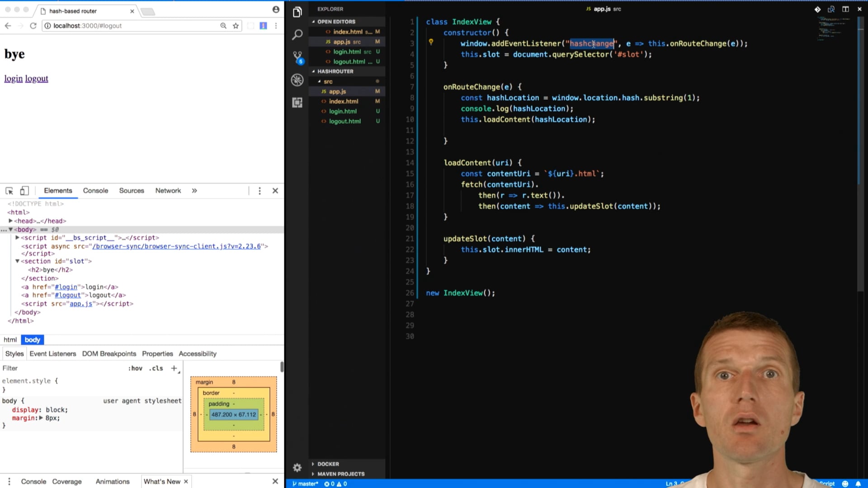868x488 pixels.
Task: Click the logout link on the page
Action: 37,79
